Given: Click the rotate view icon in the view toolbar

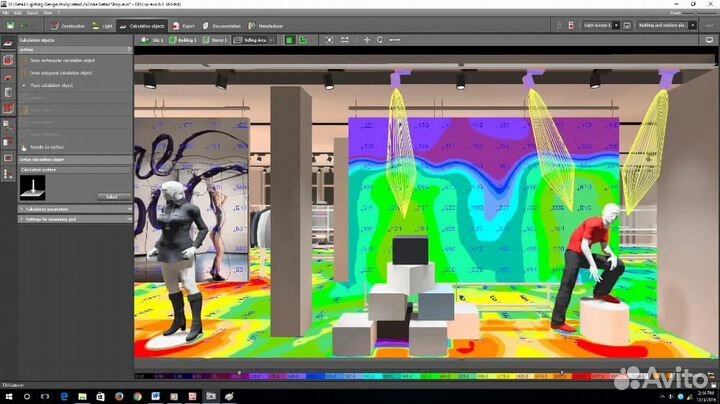Looking at the screenshot, I should click(379, 40).
